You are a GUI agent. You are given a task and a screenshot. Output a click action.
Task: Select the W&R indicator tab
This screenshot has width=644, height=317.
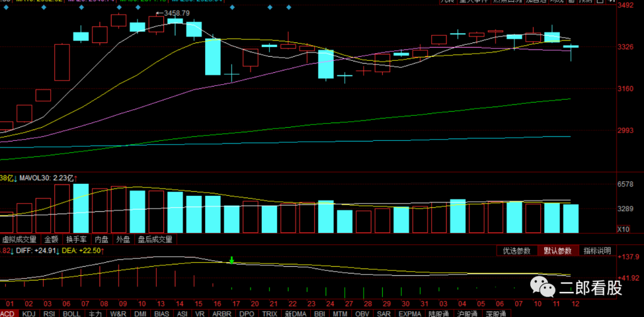(117, 313)
